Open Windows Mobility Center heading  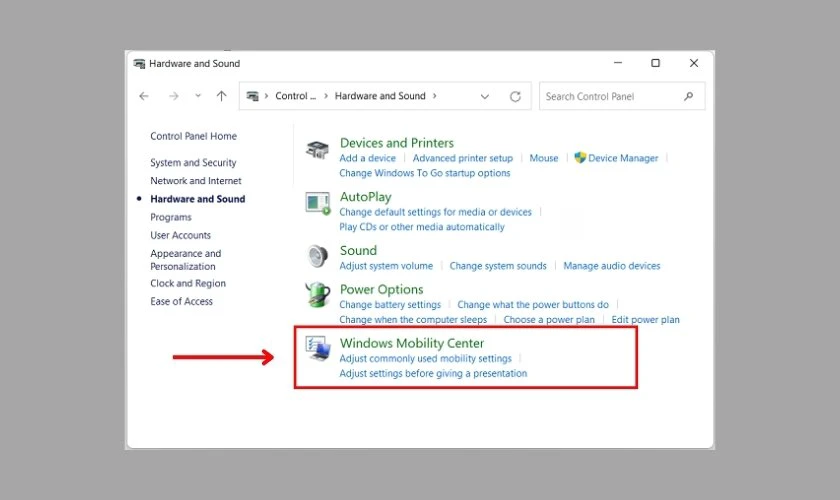point(412,343)
